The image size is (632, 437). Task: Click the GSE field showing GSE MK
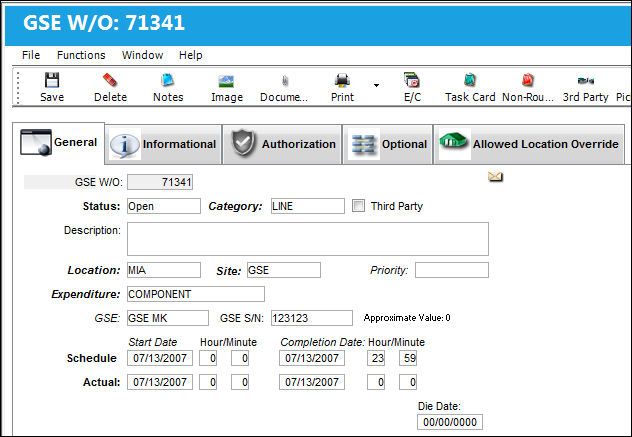pyautogui.click(x=168, y=318)
